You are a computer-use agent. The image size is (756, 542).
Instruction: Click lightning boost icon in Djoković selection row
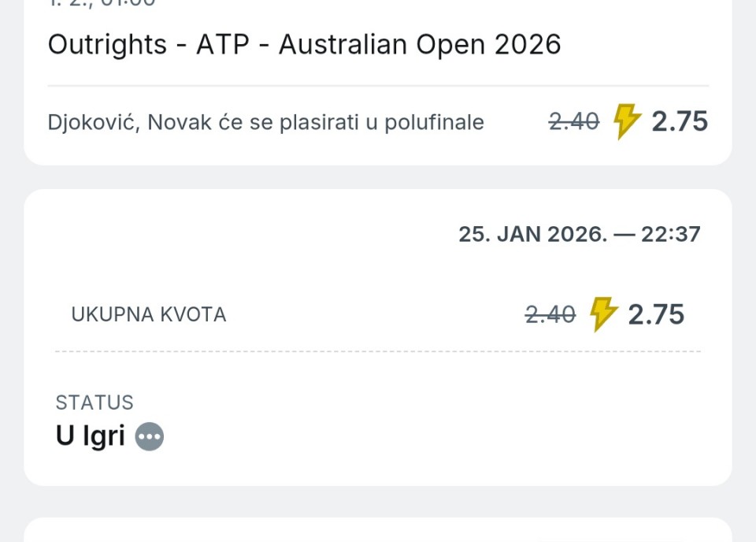coord(626,121)
